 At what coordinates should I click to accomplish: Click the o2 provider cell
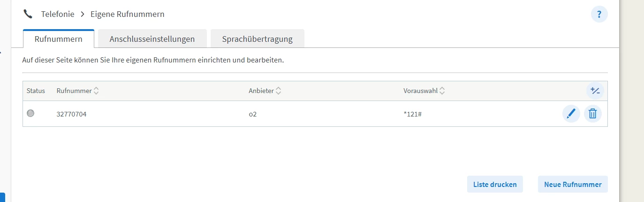[x=252, y=114]
